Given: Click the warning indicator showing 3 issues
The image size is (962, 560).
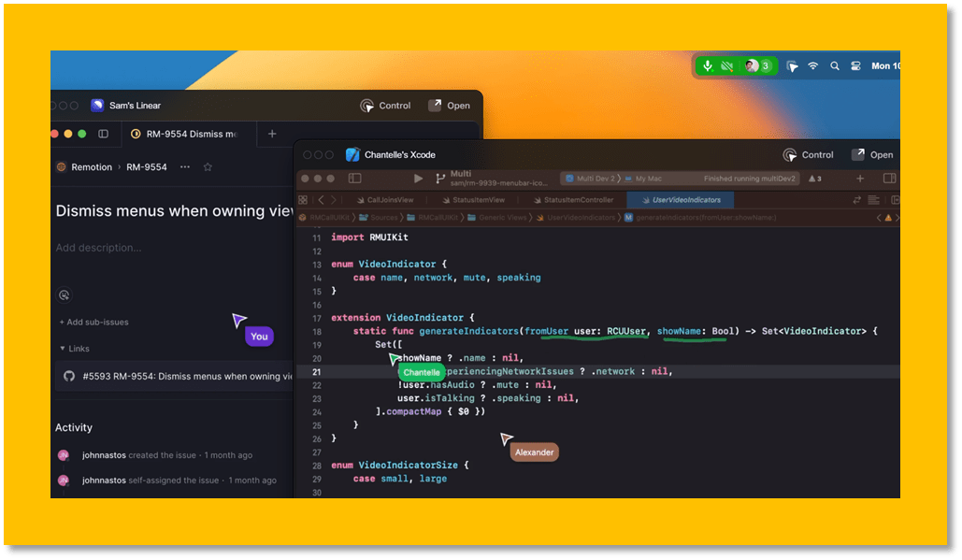Looking at the screenshot, I should click(x=814, y=179).
